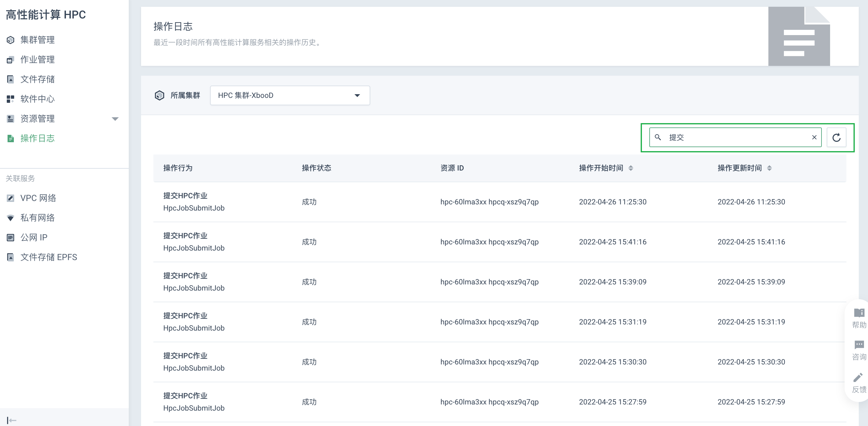Sort by 操作开始时间 arrows
The image size is (868, 426).
tap(631, 168)
